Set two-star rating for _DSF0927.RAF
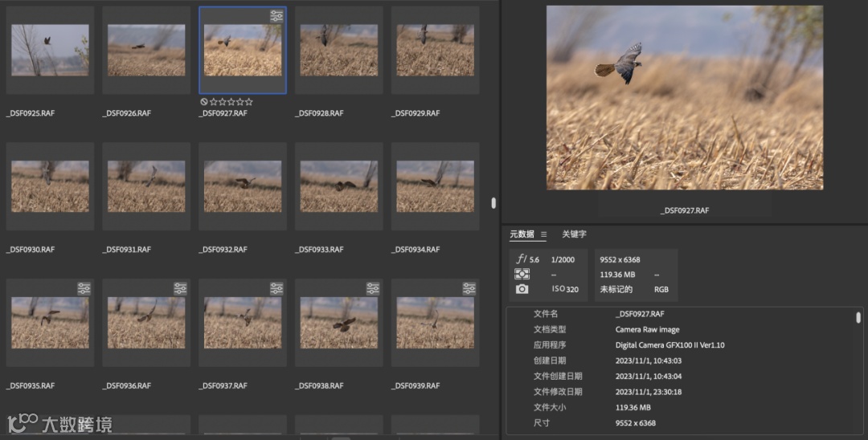The image size is (868, 440). [223, 102]
